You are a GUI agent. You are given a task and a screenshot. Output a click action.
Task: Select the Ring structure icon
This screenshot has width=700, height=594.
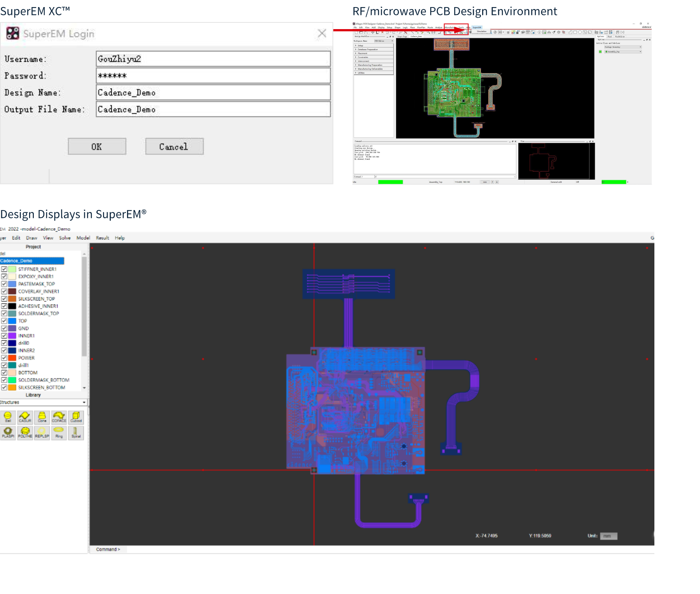click(x=59, y=433)
